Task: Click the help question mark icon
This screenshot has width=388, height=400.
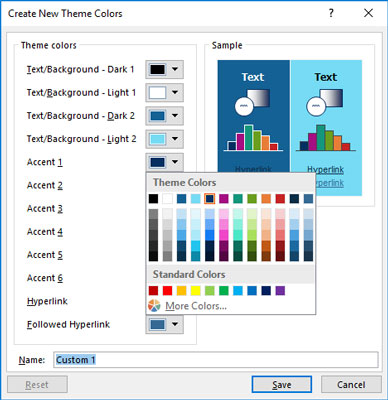Action: 331,13
